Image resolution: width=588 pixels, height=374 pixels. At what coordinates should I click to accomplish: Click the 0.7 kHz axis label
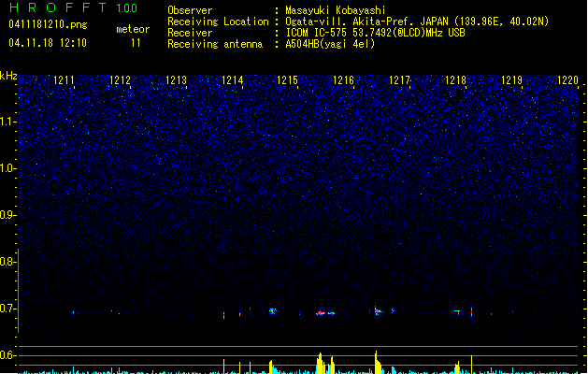tap(8, 309)
